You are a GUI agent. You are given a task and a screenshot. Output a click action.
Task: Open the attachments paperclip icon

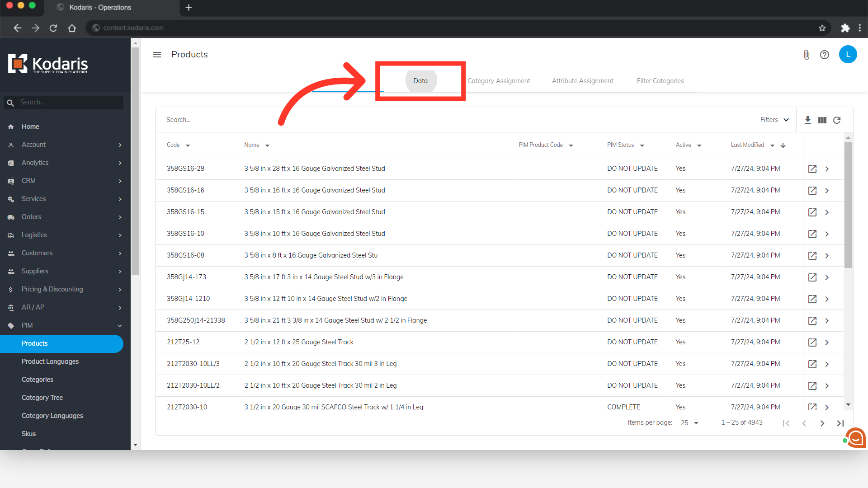[x=807, y=55]
